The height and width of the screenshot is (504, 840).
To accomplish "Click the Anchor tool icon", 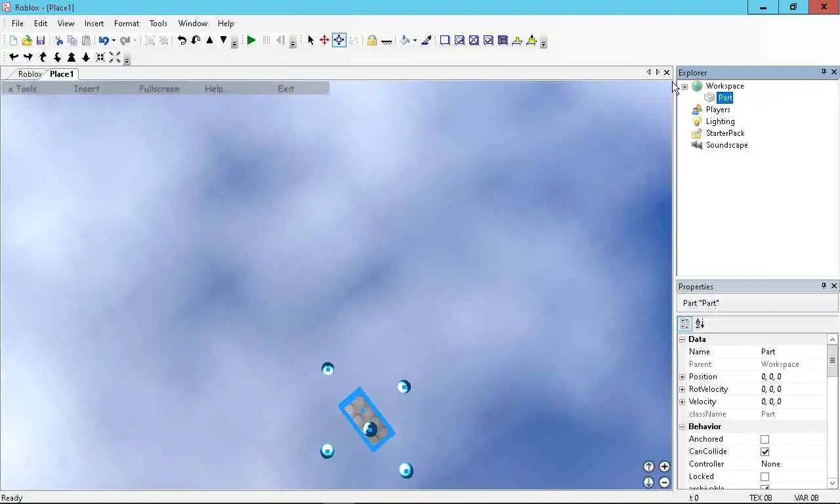I will [387, 41].
